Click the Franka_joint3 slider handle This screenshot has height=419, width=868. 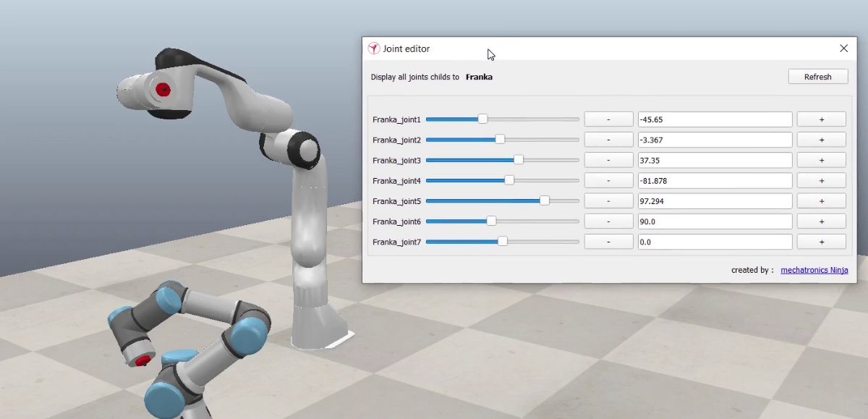[518, 160]
